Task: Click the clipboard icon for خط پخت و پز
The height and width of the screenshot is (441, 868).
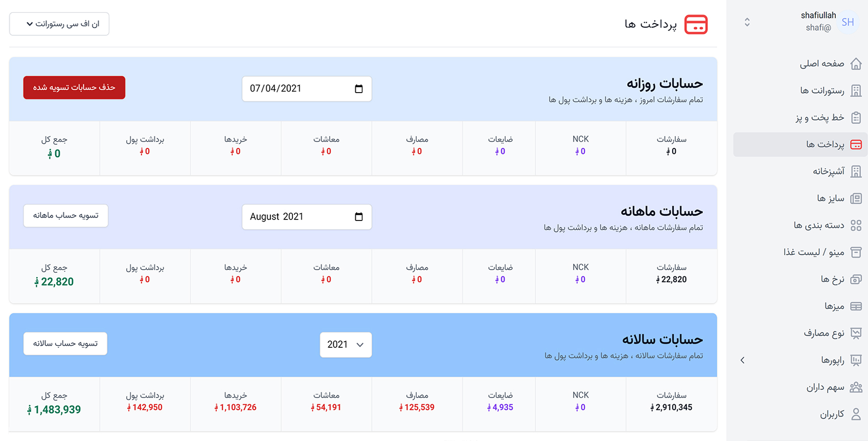Action: [x=856, y=118]
